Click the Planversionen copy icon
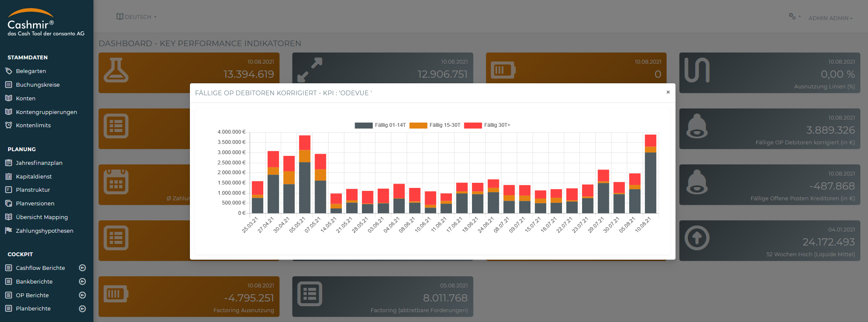The height and width of the screenshot is (322, 868). [9, 203]
